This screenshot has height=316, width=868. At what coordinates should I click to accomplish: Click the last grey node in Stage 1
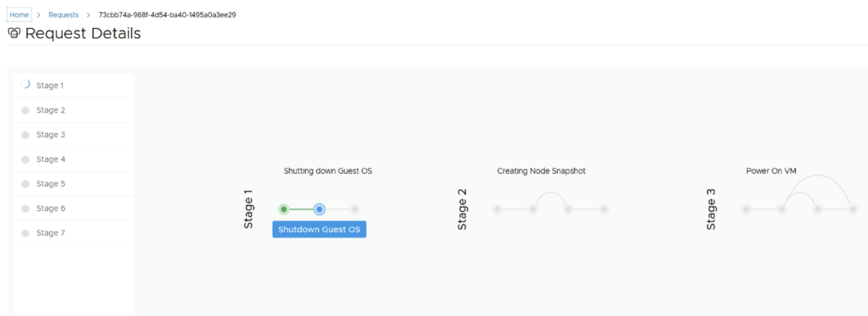[x=355, y=209]
